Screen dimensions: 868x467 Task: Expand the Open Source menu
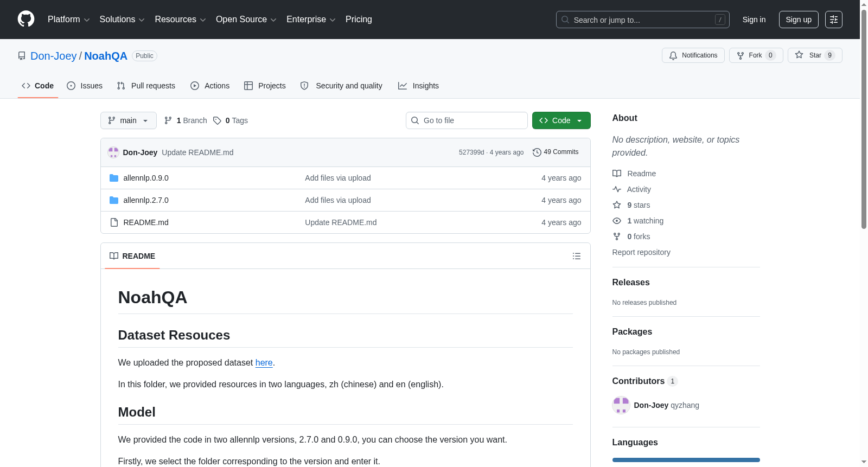pyautogui.click(x=246, y=20)
